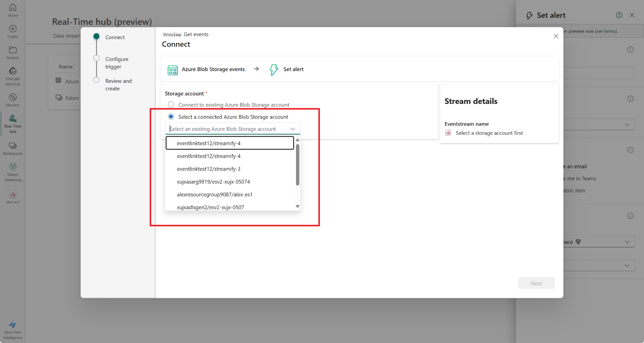Click the Connect step label
This screenshot has height=343, width=644.
[x=115, y=37]
